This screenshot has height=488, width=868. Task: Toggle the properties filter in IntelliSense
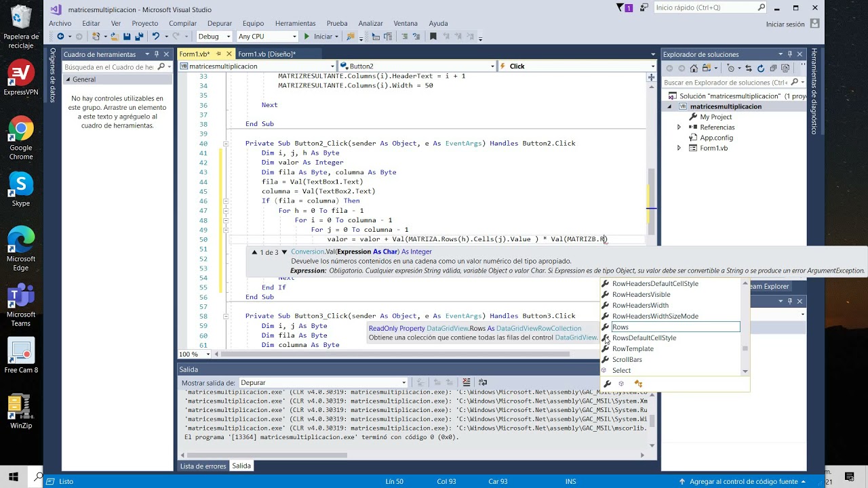click(607, 384)
